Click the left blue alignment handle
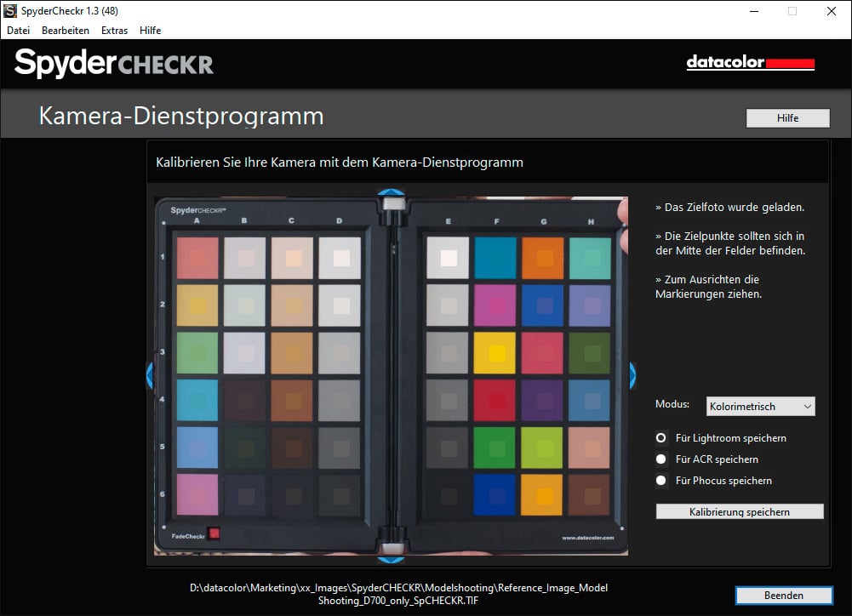The width and height of the screenshot is (852, 616). click(x=150, y=375)
